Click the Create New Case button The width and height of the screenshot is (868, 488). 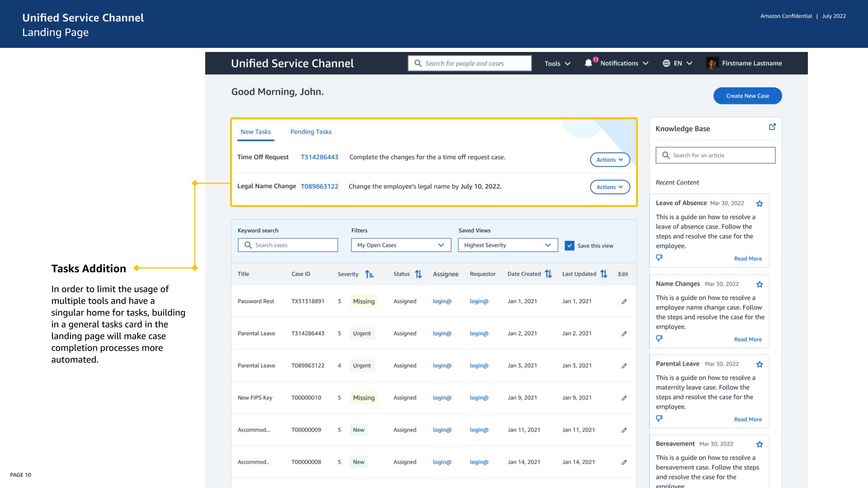[747, 96]
